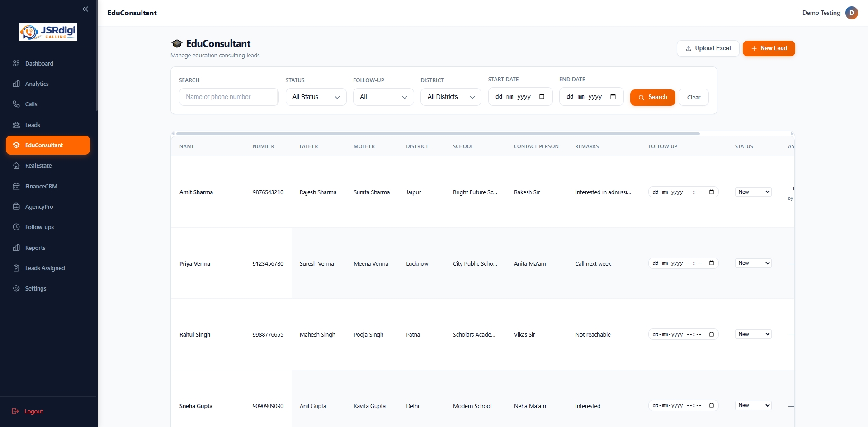
Task: Go to Dashboard in sidebar
Action: [x=39, y=63]
